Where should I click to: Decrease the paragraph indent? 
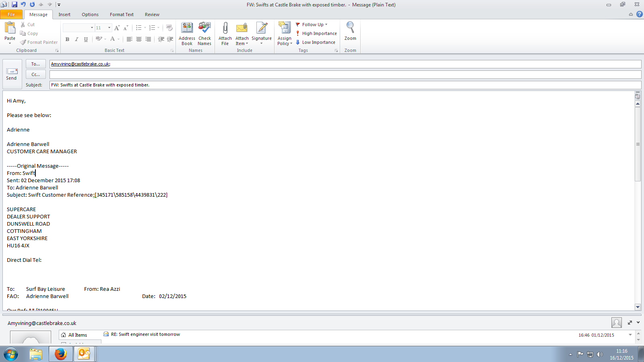(x=161, y=39)
